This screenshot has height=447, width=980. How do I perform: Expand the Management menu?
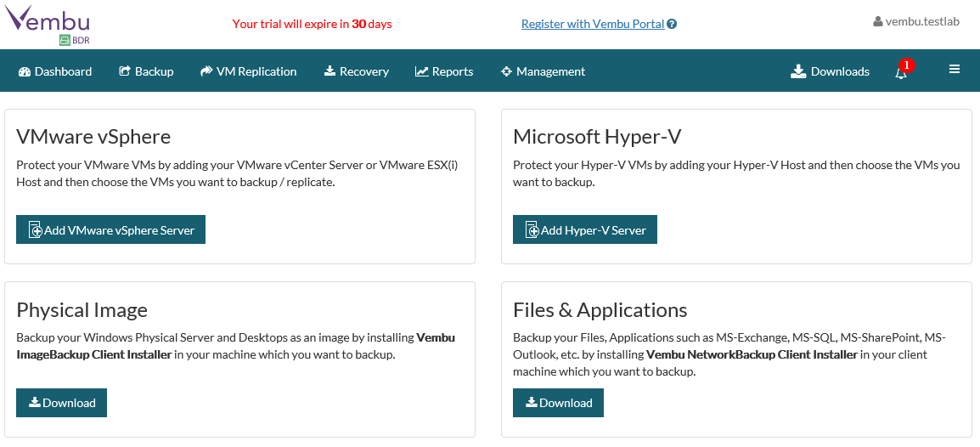tap(544, 71)
